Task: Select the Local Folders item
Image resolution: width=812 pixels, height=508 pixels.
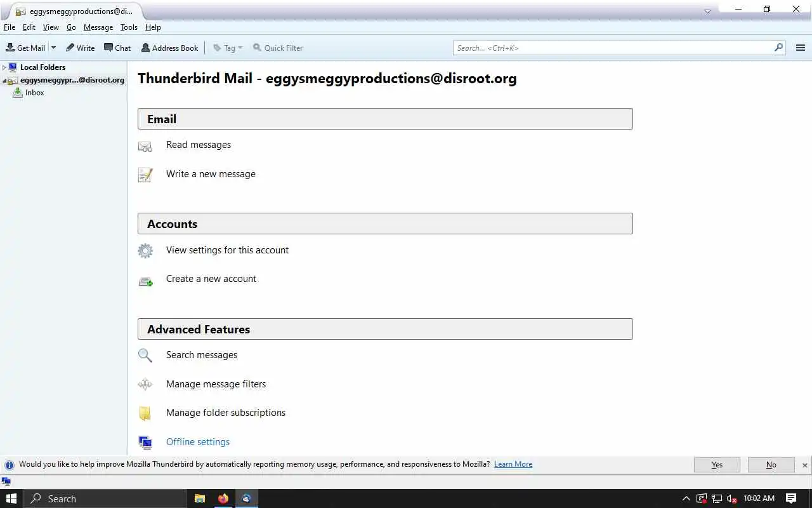Action: point(43,67)
